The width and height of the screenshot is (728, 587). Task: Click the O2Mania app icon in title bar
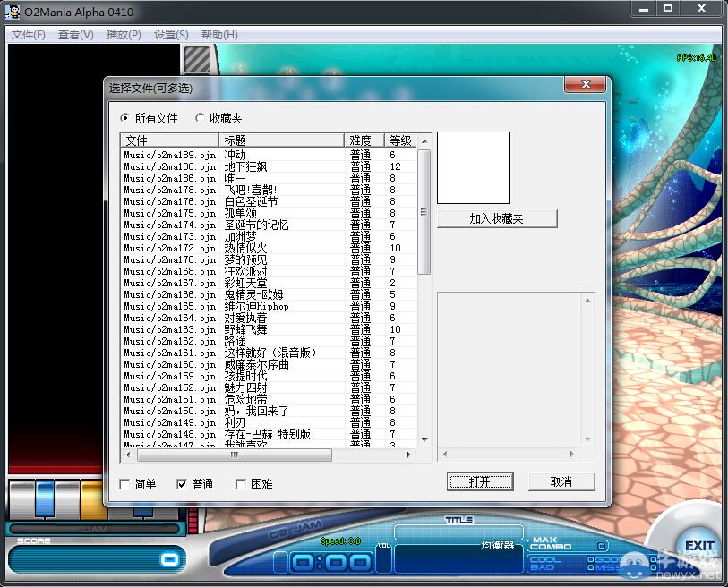(x=13, y=12)
